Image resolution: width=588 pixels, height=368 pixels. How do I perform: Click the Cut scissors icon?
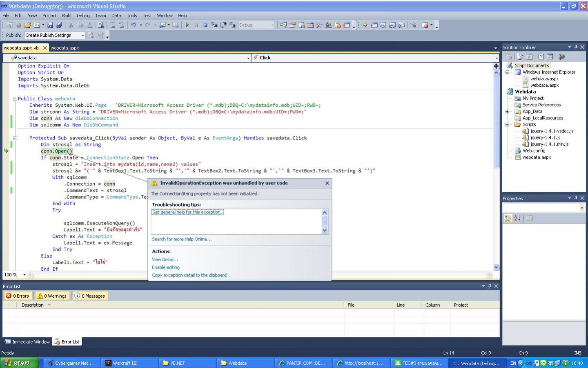(x=71, y=25)
